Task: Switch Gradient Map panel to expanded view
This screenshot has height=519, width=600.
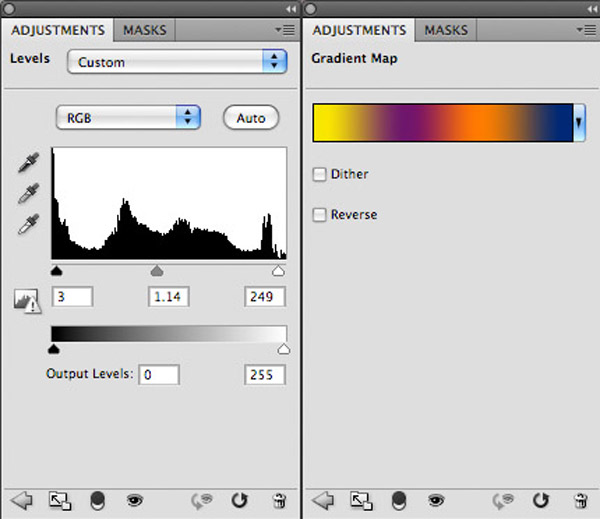Action: [x=361, y=501]
